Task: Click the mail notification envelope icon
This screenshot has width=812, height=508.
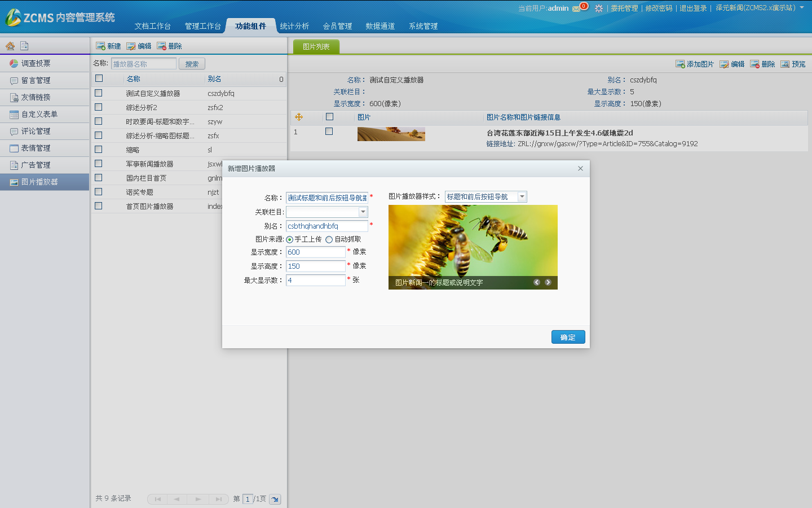Action: click(576, 8)
